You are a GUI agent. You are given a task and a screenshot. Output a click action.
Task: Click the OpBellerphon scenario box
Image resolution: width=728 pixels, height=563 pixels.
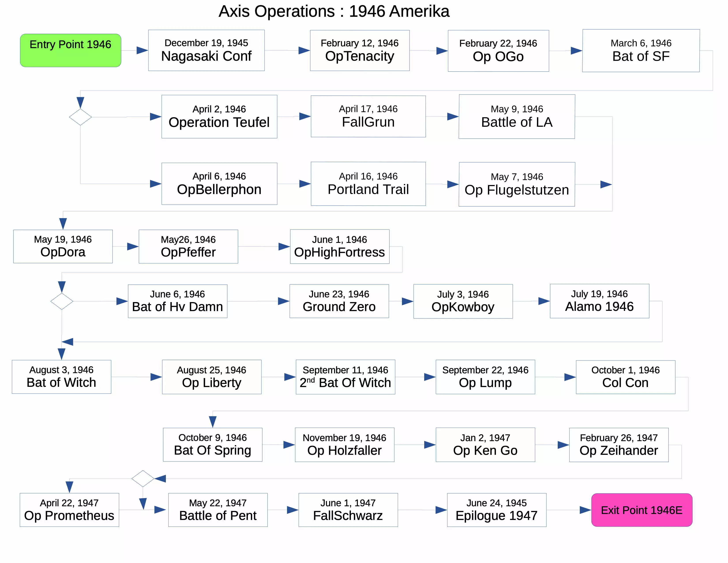[219, 184]
